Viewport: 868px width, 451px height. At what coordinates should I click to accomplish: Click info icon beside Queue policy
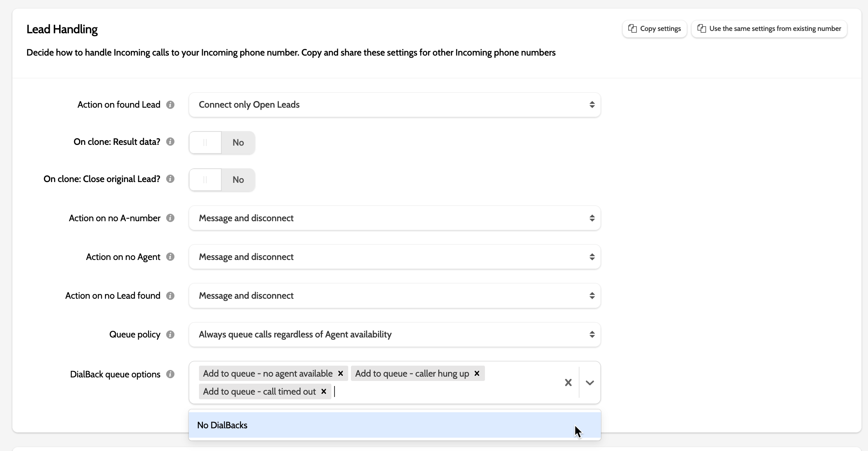coord(170,334)
